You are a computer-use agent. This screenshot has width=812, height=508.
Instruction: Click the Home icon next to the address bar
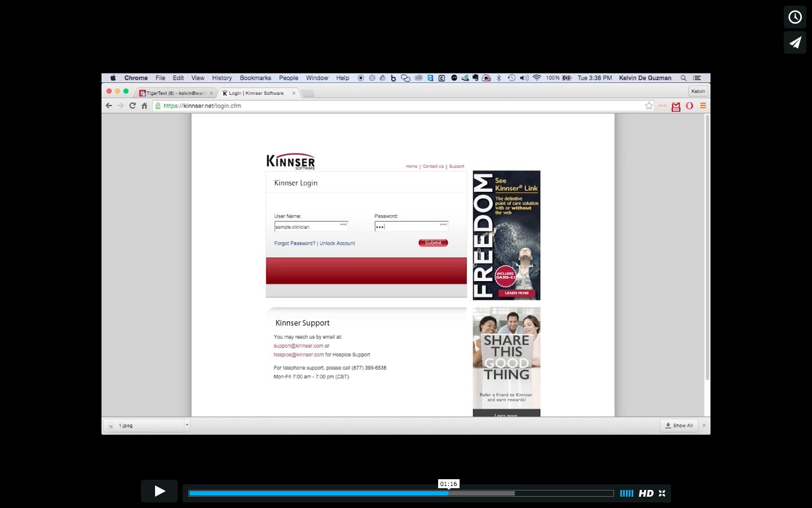point(144,106)
